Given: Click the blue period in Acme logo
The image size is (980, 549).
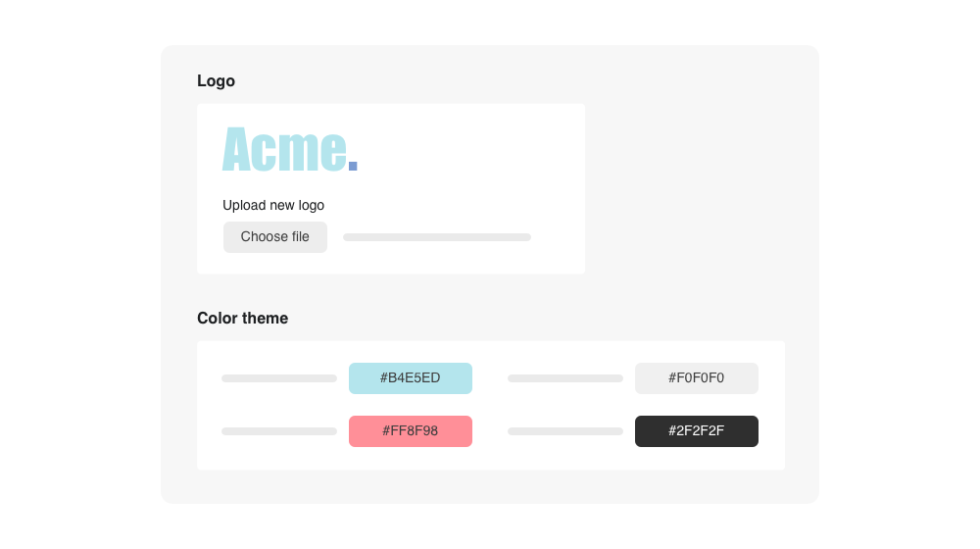Looking at the screenshot, I should tap(354, 166).
